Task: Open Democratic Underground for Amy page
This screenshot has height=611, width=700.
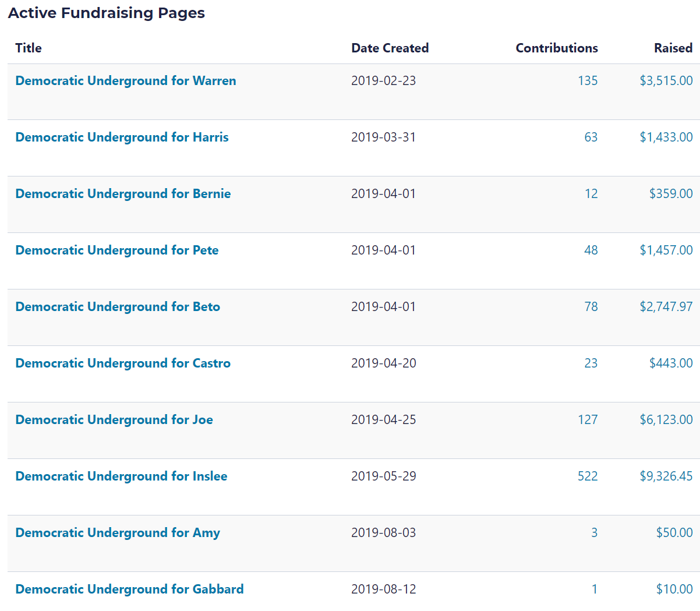Action: click(118, 533)
